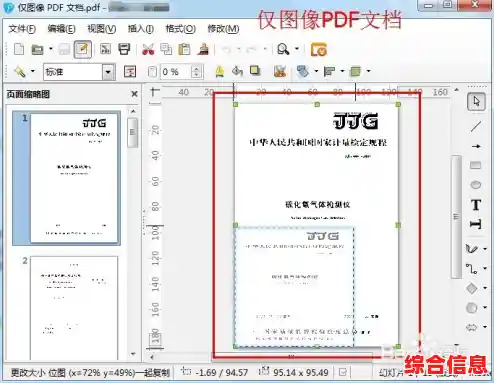Select the Block Arrows tool
The image size is (494, 383).
click(x=471, y=327)
